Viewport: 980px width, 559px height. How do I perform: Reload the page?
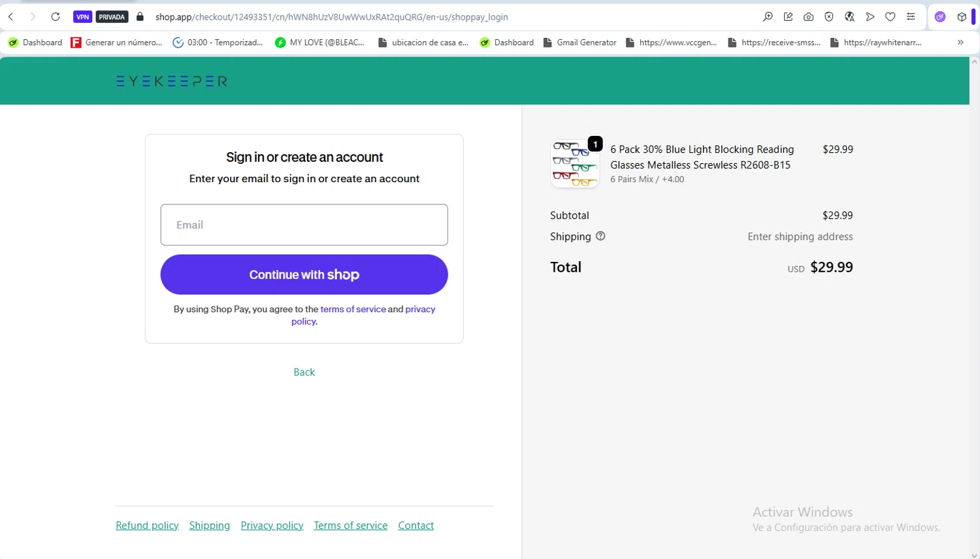[x=56, y=17]
